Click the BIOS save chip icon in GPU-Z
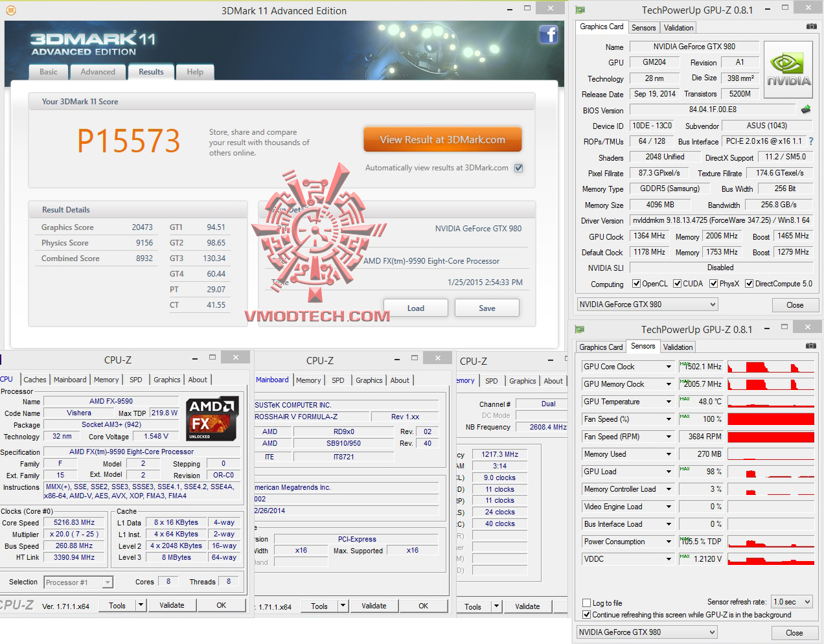The height and width of the screenshot is (644, 824). tap(806, 109)
